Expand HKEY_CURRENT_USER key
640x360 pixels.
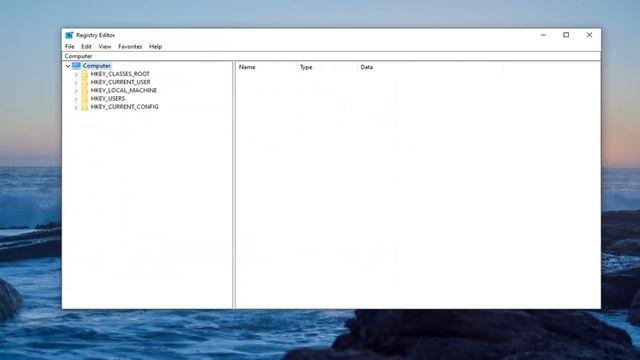(x=76, y=82)
